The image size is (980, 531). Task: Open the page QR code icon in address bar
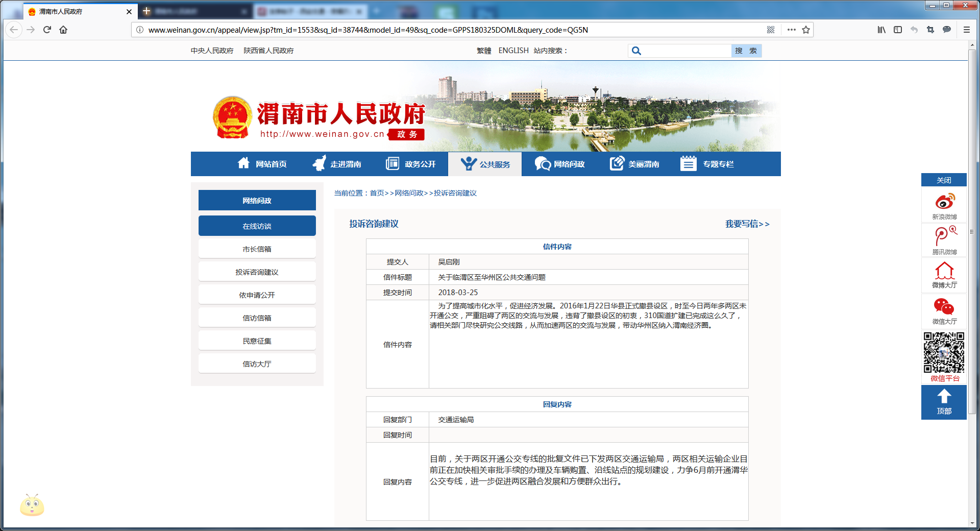click(771, 30)
